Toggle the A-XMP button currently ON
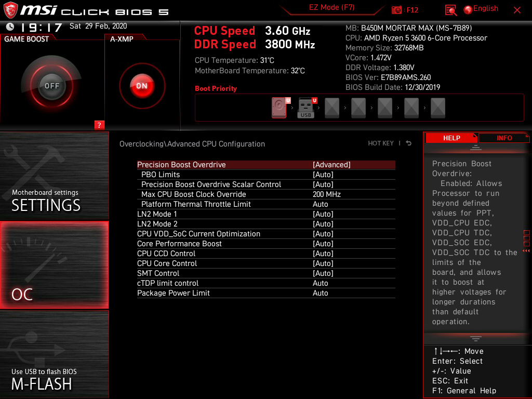 (x=142, y=86)
